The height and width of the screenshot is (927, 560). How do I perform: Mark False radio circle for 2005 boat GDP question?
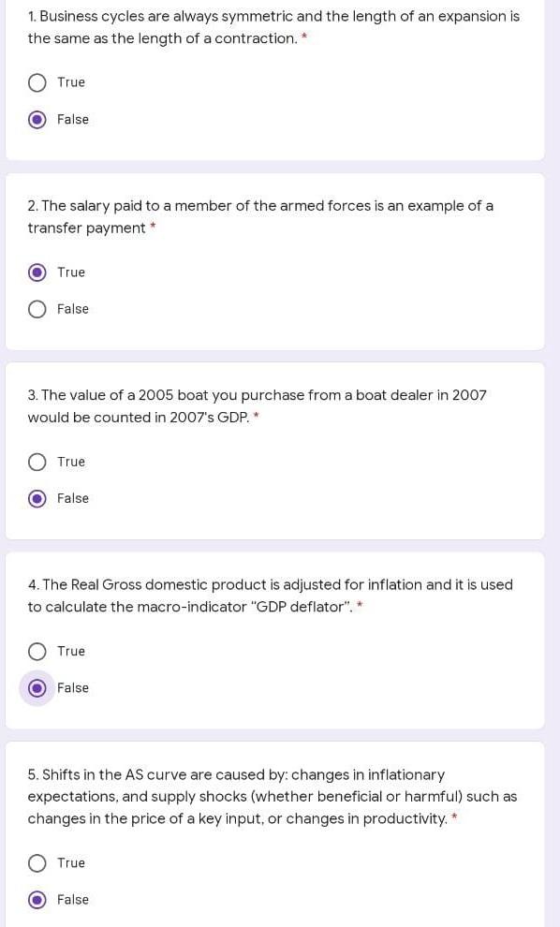point(37,498)
